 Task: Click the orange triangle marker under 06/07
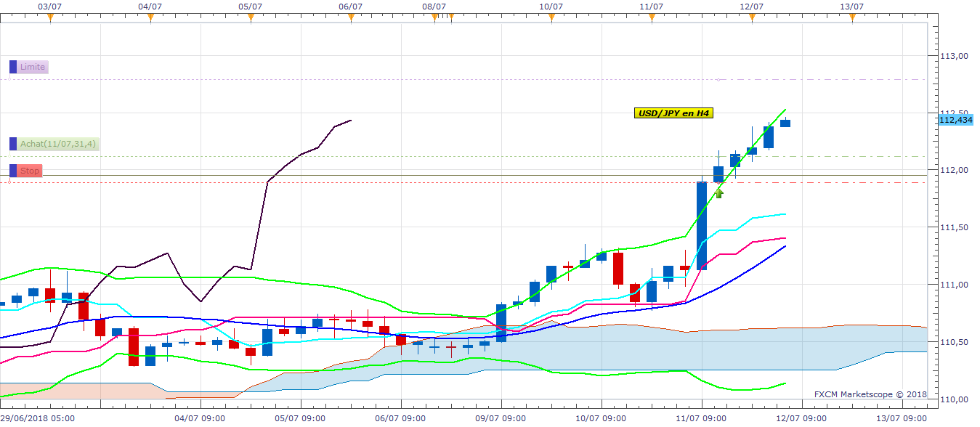click(351, 18)
